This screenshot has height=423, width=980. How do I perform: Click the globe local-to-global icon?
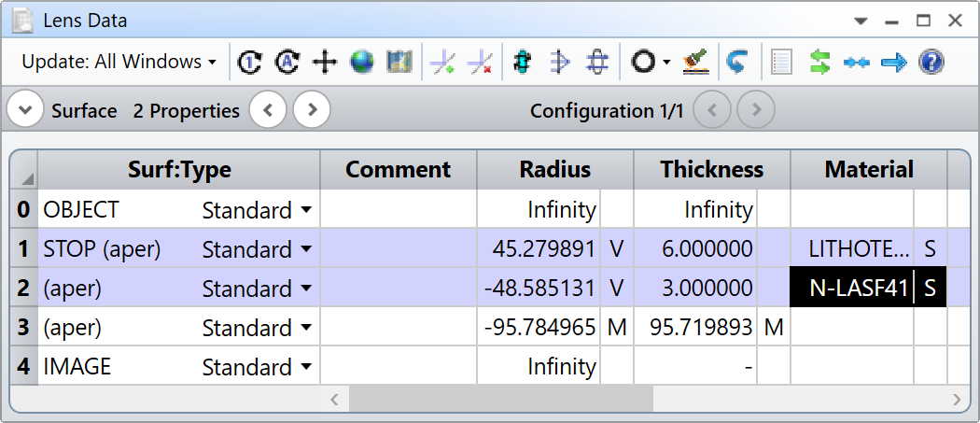[362, 62]
